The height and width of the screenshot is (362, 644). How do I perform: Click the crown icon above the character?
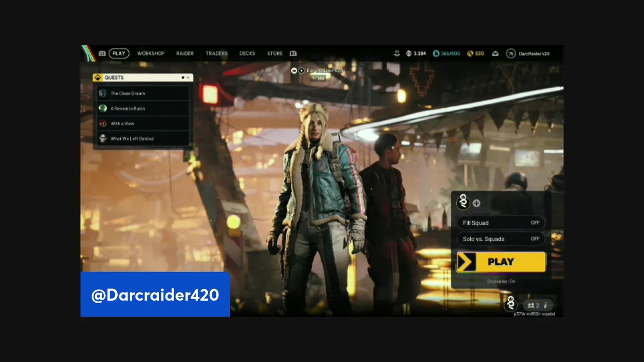click(294, 70)
